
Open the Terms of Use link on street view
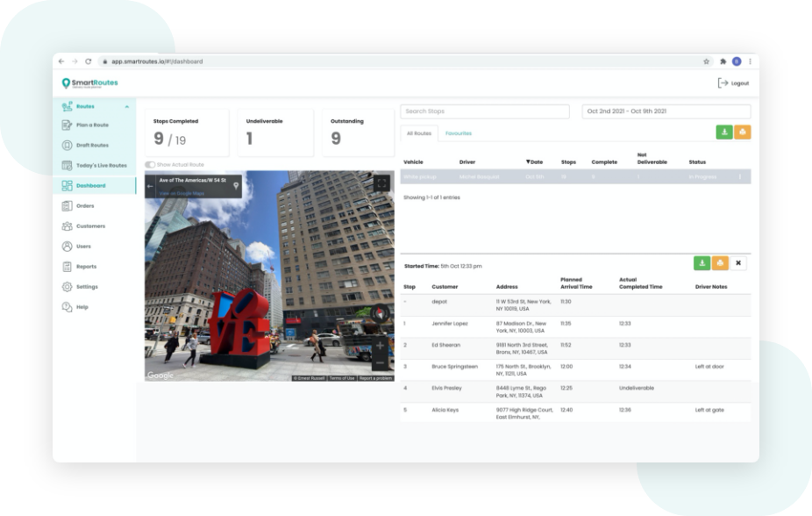pos(342,378)
